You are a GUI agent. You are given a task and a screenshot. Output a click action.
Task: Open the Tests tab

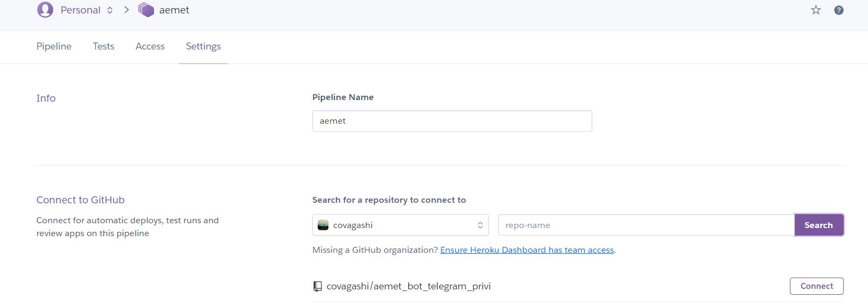[103, 46]
